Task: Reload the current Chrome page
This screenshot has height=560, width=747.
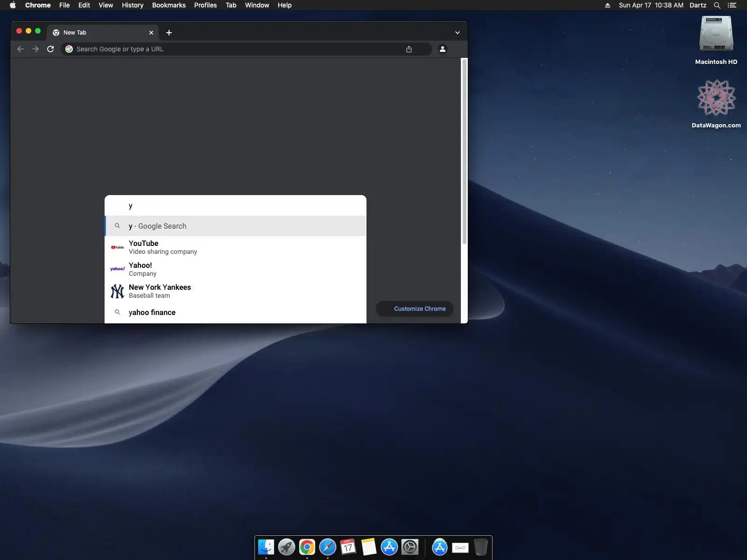Action: (x=50, y=49)
